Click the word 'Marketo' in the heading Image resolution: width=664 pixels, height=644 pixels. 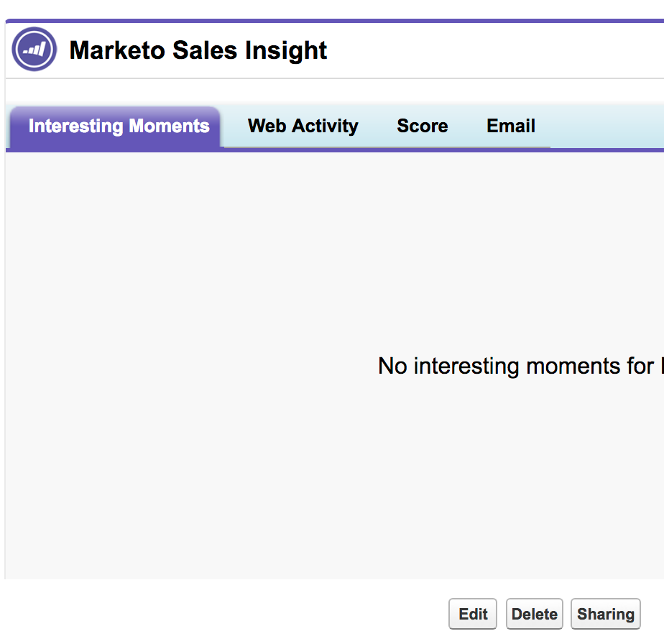coord(116,50)
